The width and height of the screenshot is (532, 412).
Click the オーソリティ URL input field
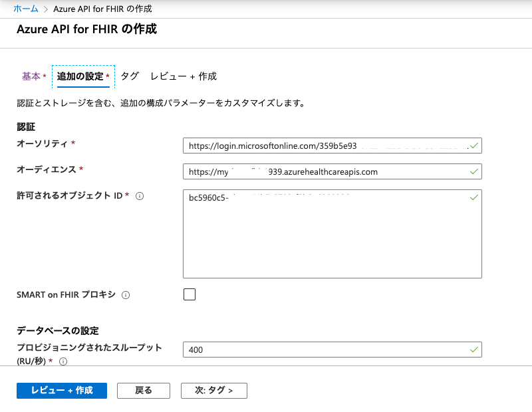pos(332,146)
